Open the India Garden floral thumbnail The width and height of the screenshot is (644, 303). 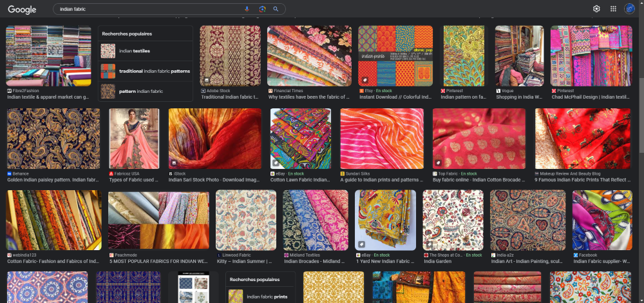453,220
